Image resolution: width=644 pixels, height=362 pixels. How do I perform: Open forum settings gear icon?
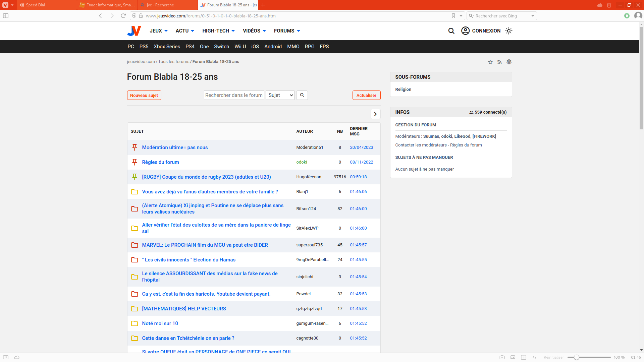coord(509,62)
